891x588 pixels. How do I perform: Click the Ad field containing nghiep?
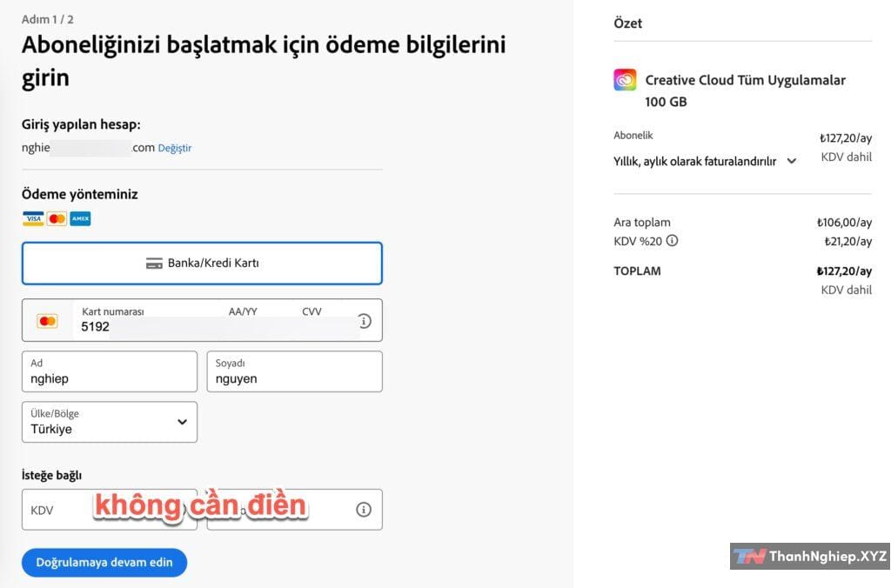(110, 371)
